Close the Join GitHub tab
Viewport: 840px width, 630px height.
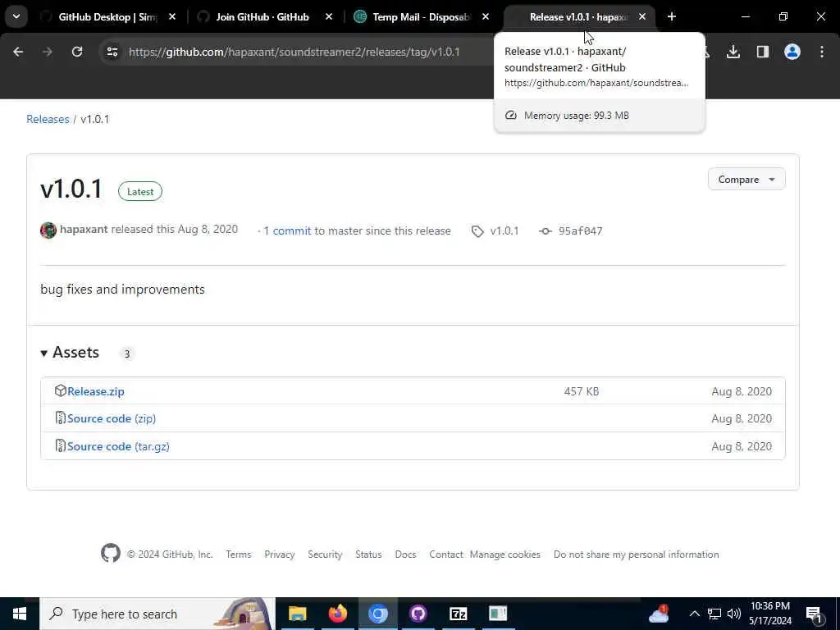click(329, 17)
